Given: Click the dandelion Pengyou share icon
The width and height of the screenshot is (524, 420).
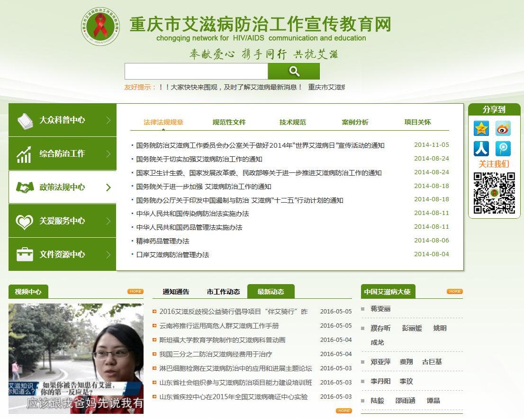Looking at the screenshot, I should [503, 148].
